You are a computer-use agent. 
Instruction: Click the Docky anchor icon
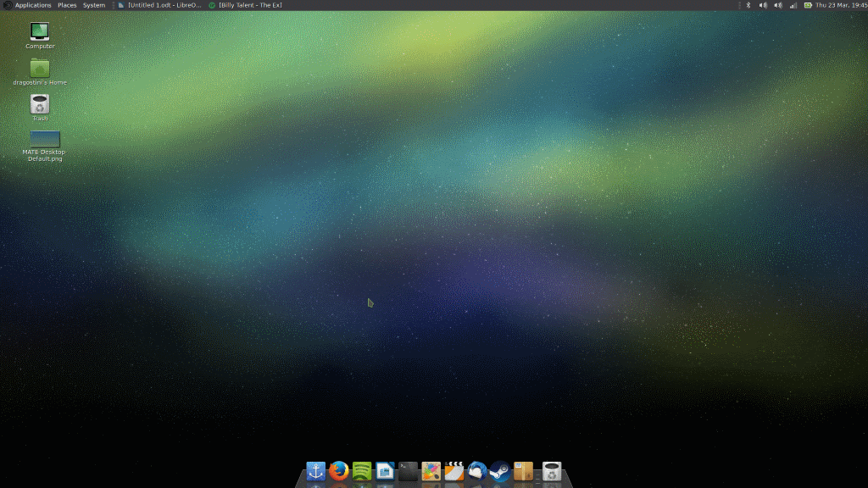(315, 472)
